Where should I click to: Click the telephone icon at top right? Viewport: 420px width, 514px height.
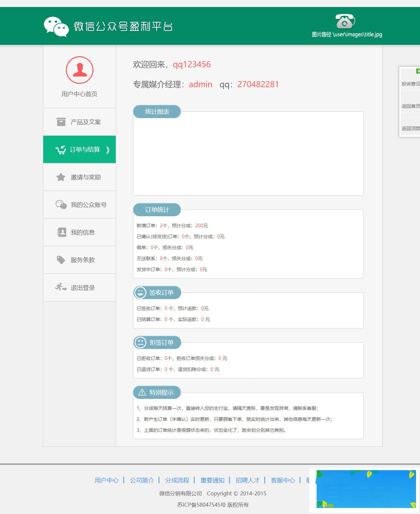345,21
